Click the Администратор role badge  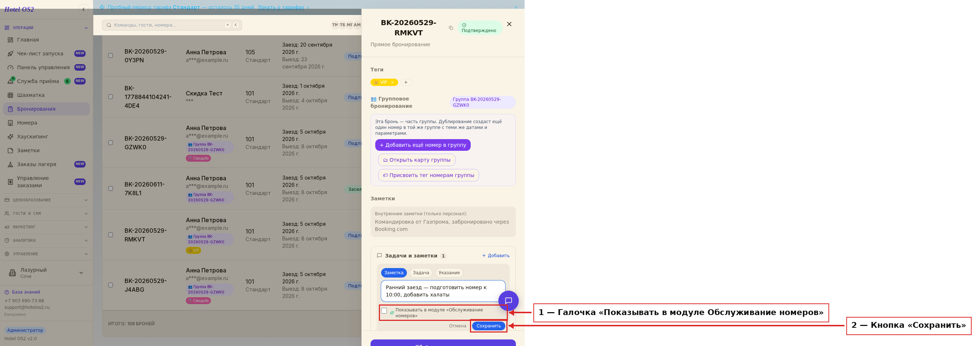click(25, 330)
